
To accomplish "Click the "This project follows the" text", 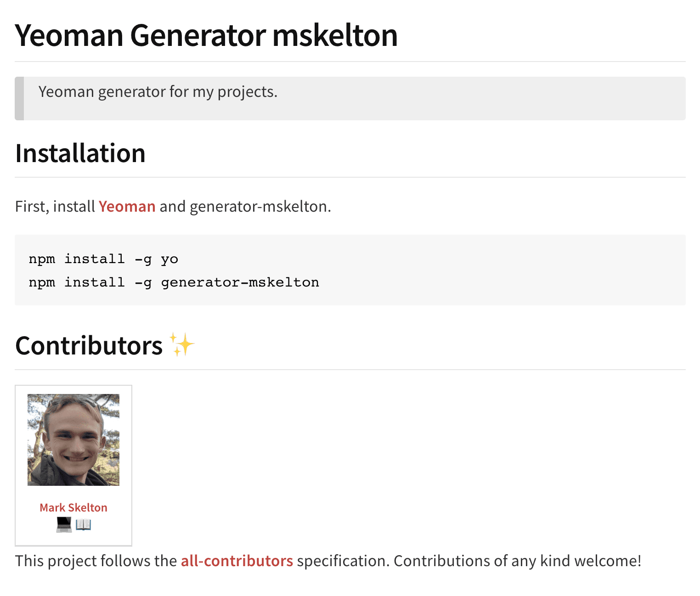I will coord(96,561).
